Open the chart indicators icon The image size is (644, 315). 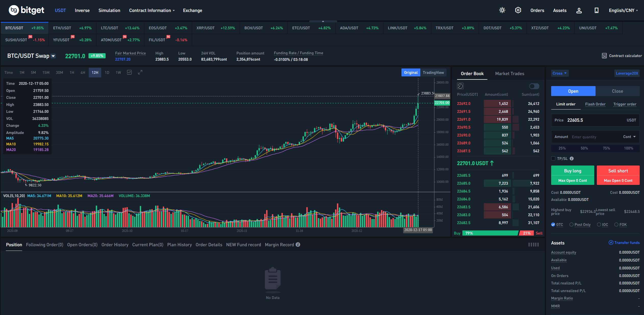[129, 72]
